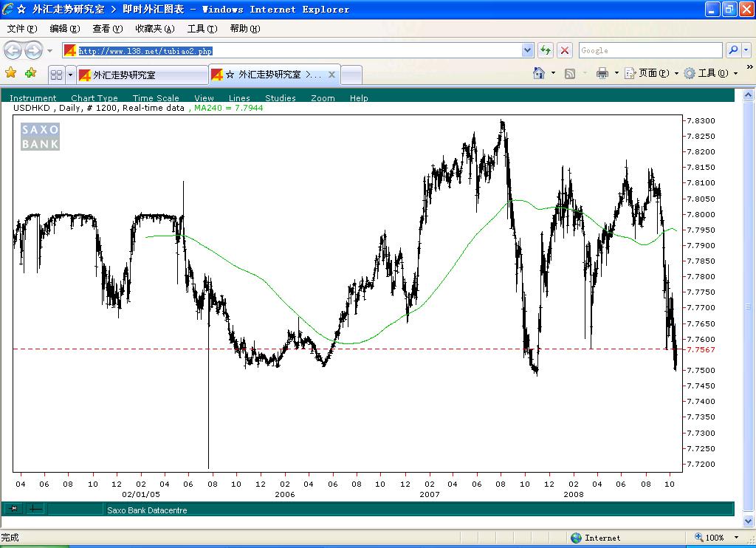
Task: Open the 工具(T) menu in menu bar
Action: [202, 29]
